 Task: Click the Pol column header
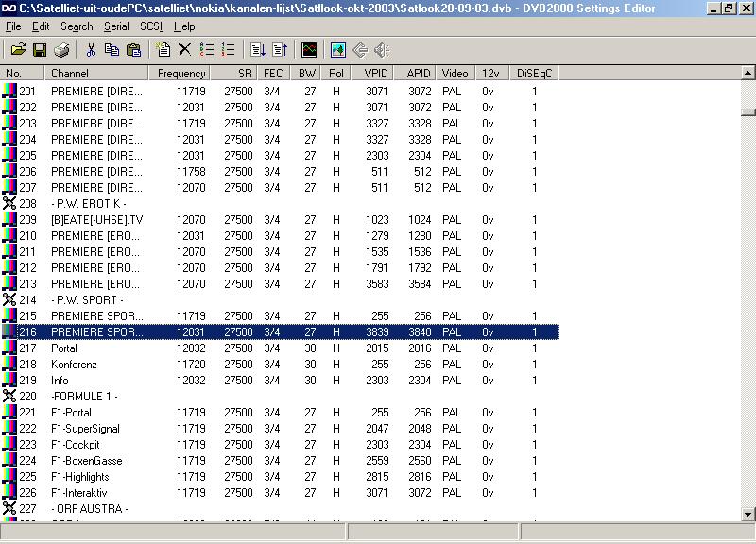click(x=337, y=74)
